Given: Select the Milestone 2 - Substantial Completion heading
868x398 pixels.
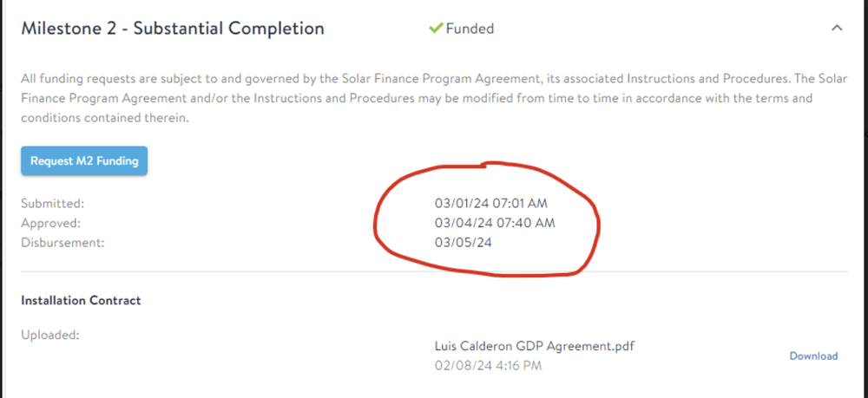Looking at the screenshot, I should (x=173, y=29).
